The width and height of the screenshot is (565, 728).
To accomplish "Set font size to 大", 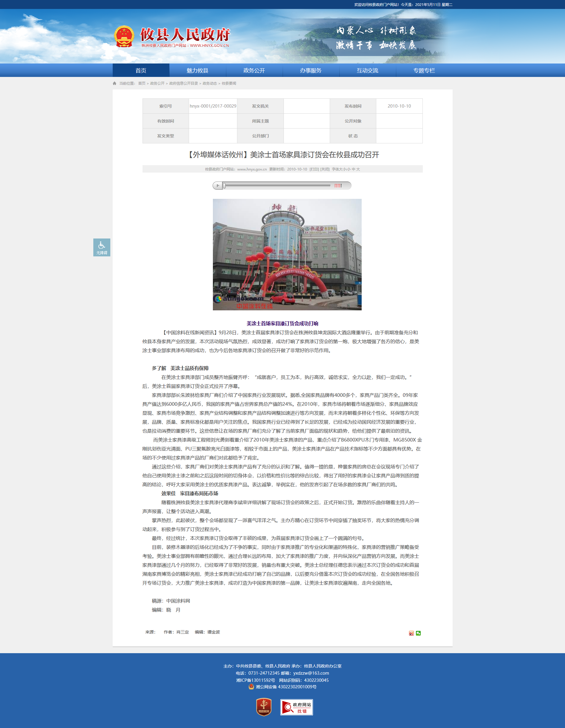I will coord(358,169).
